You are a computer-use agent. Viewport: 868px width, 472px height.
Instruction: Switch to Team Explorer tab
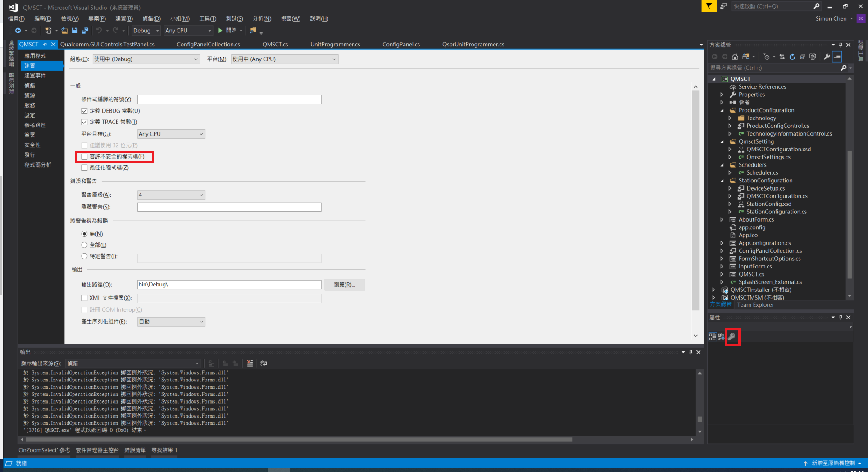click(755, 305)
